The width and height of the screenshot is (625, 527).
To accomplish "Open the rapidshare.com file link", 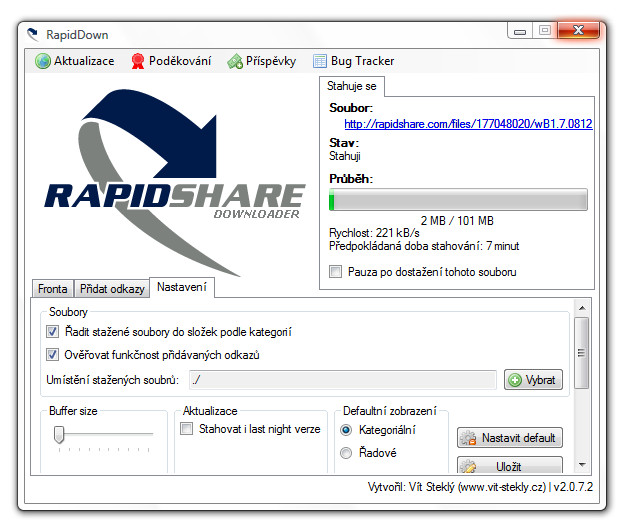I will pyautogui.click(x=468, y=124).
